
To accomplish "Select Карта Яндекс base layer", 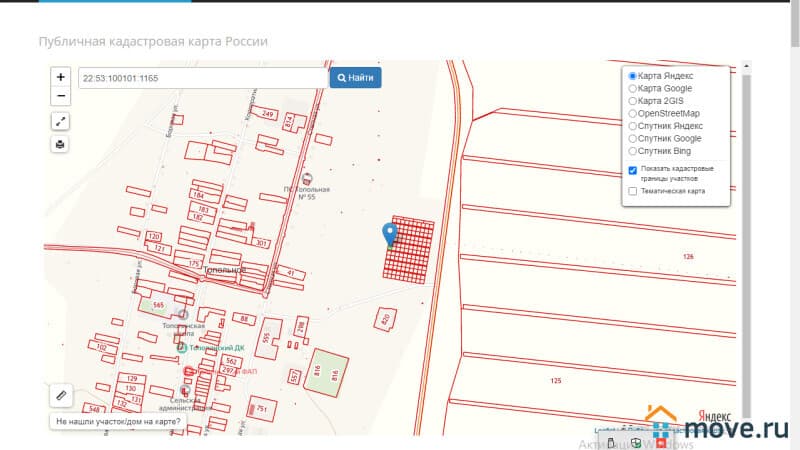I will (x=632, y=76).
